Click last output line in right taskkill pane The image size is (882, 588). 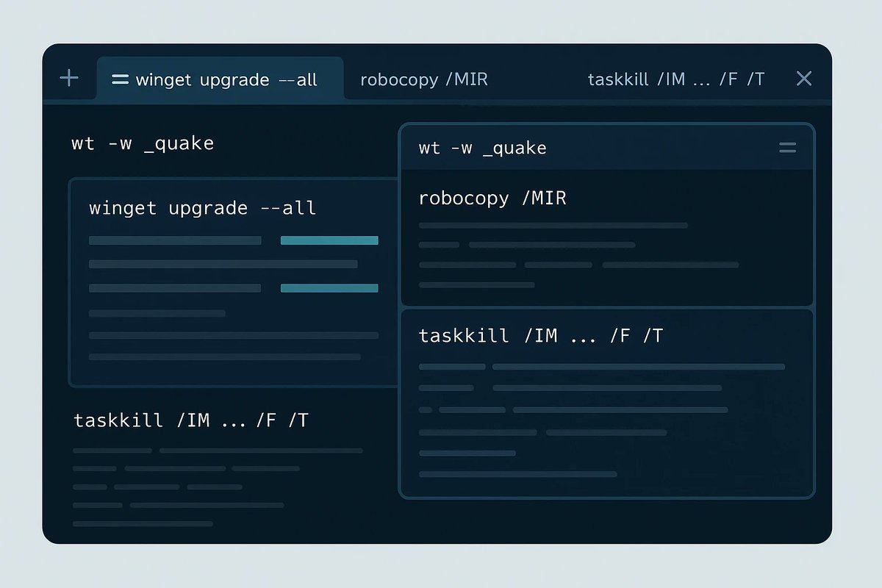[517, 474]
